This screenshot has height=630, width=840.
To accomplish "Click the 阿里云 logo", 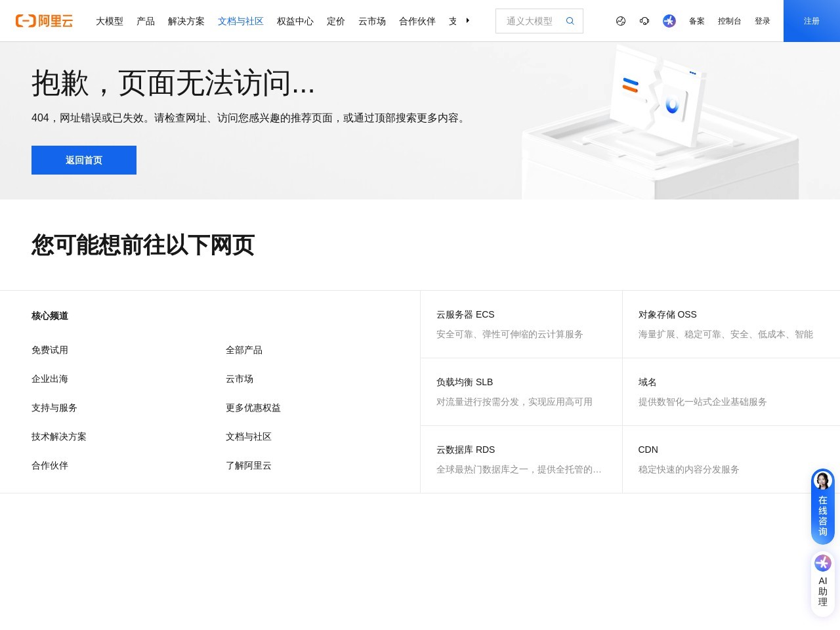I will 44,21.
